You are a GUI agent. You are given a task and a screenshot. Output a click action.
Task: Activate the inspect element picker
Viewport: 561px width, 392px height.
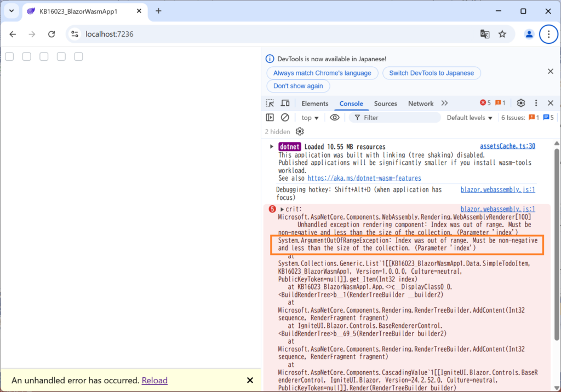[270, 103]
